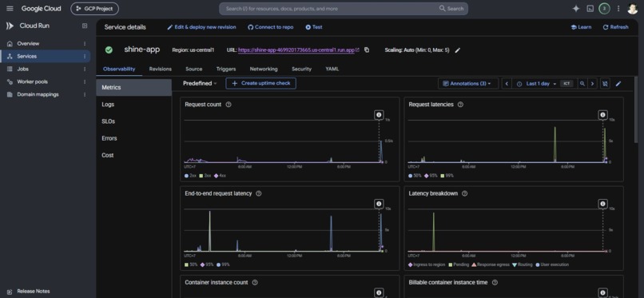The height and width of the screenshot is (298, 644).
Task: Switch to the YAML tab
Action: point(332,69)
